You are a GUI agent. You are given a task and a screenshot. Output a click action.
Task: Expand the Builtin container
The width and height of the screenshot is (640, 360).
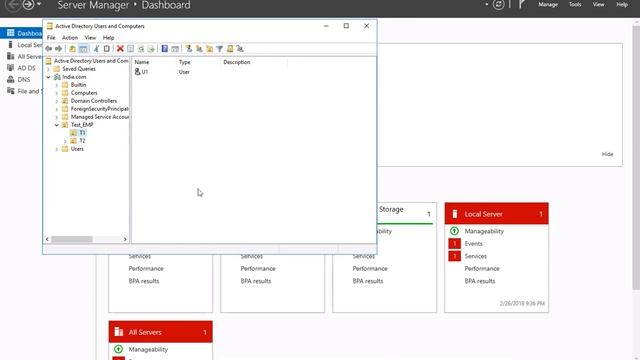tap(57, 85)
